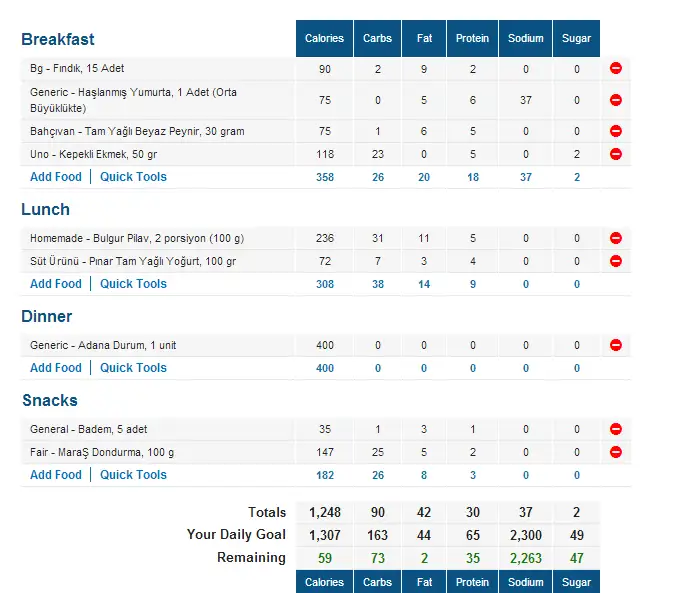684x593 pixels.
Task: Open Quick Tools for Breakfast
Action: (x=133, y=177)
